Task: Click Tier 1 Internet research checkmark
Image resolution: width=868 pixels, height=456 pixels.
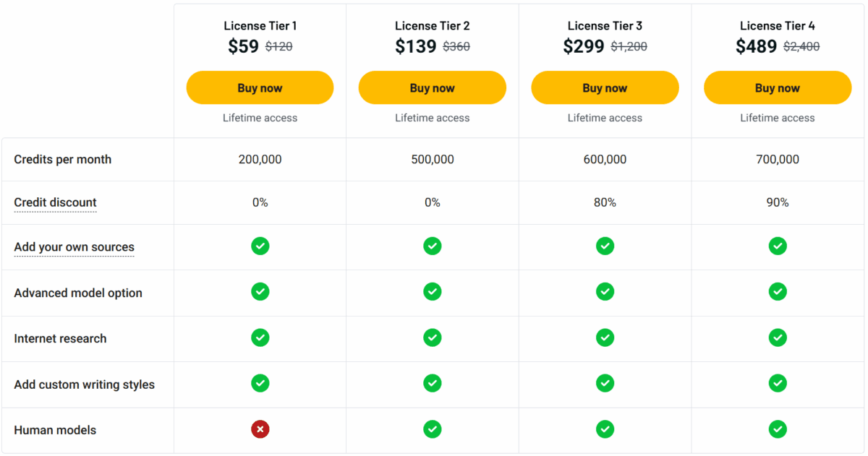Action: point(260,337)
